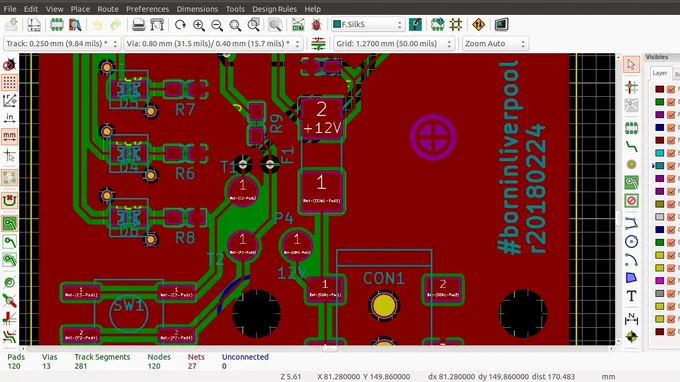Open the page settings tool
This screenshot has width=680, height=382.
pos(34,25)
